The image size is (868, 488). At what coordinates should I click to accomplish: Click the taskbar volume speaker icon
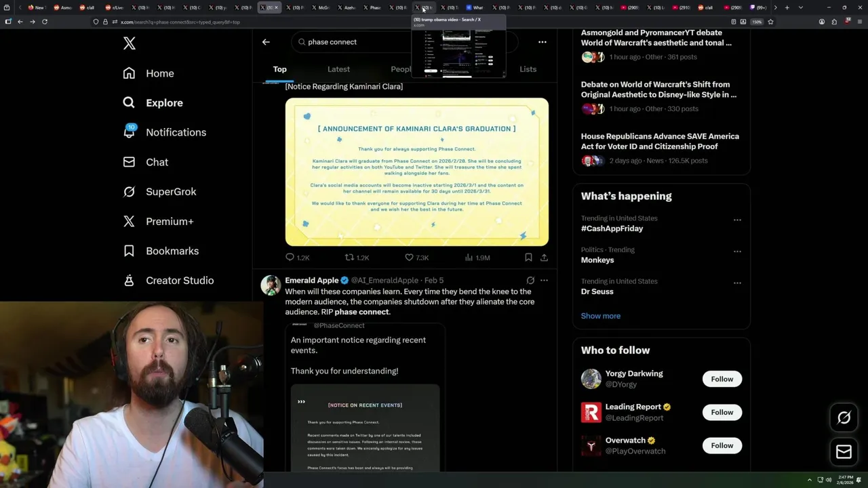coord(829,480)
